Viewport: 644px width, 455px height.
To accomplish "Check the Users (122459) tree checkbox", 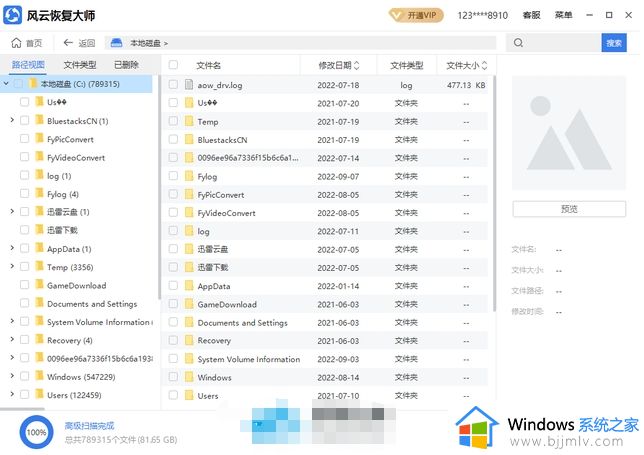I will pyautogui.click(x=25, y=395).
